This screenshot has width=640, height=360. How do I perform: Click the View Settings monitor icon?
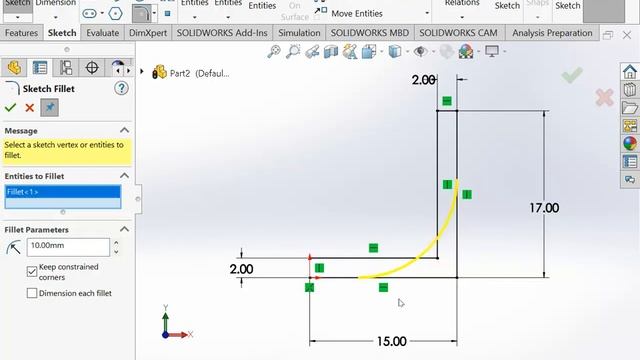(492, 52)
